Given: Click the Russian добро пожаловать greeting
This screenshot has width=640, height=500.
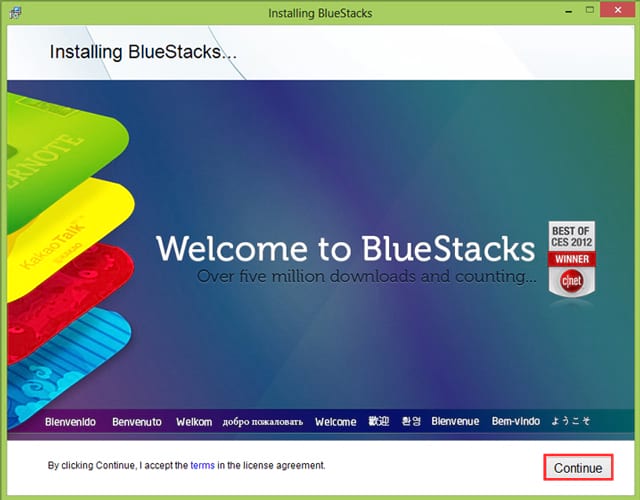Looking at the screenshot, I should tap(263, 422).
